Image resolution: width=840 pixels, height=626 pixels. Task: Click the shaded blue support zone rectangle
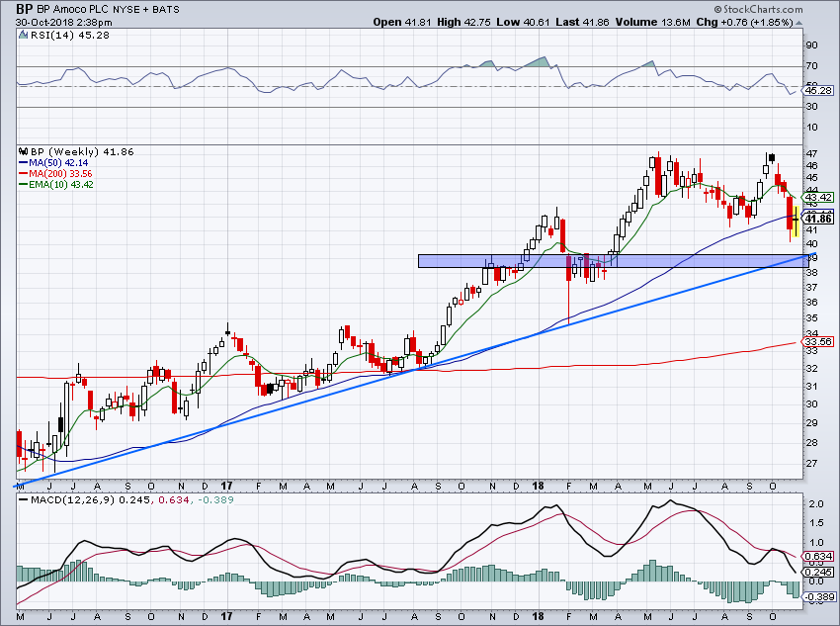614,261
